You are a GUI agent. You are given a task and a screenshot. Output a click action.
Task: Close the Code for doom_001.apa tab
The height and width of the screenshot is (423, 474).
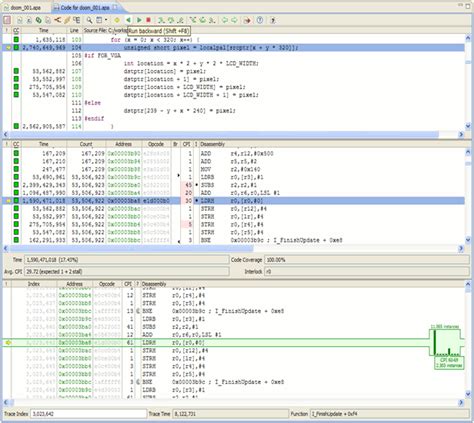[115, 7]
